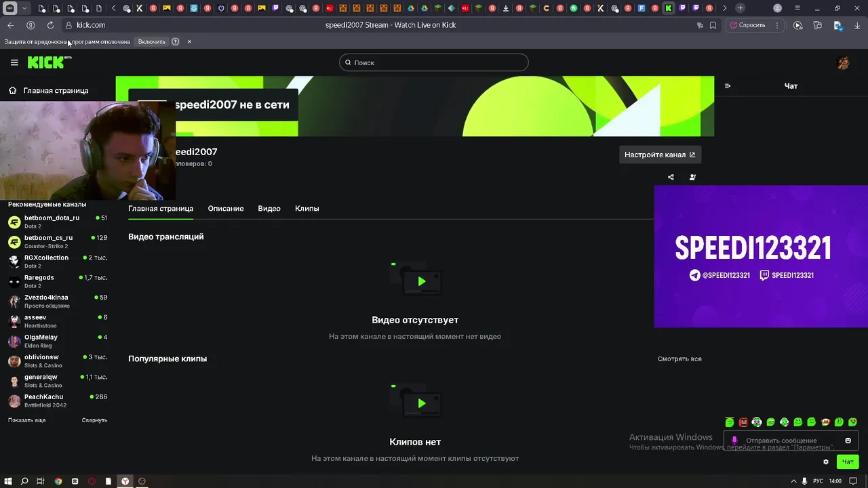The width and height of the screenshot is (868, 488).
Task: Collapse the chat panel with the toggle icon
Action: tap(728, 86)
